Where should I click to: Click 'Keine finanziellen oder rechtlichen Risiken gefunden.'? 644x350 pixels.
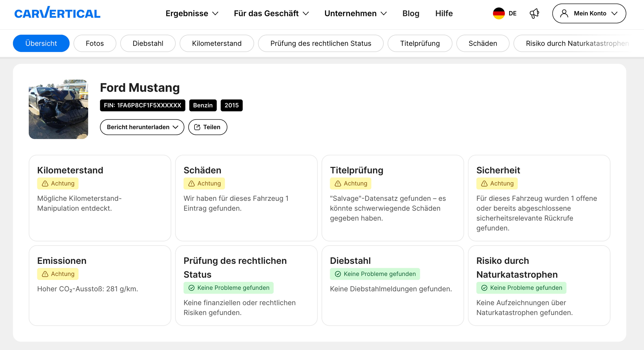239,308
